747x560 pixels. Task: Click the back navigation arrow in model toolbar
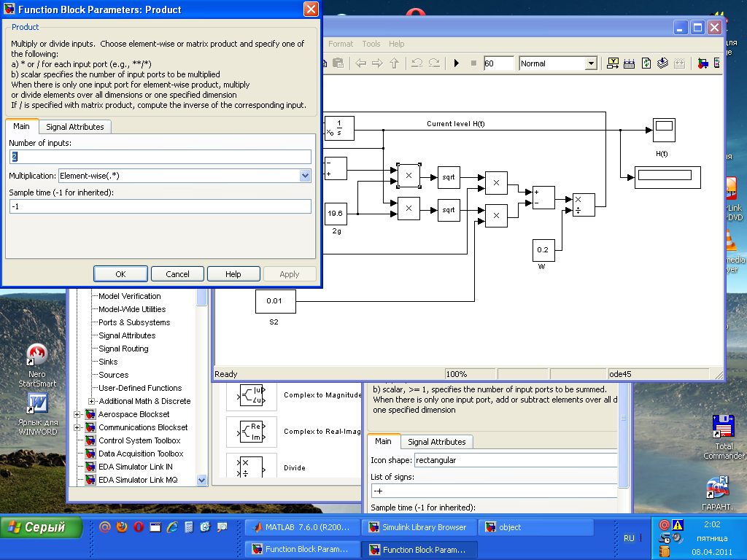click(x=360, y=63)
